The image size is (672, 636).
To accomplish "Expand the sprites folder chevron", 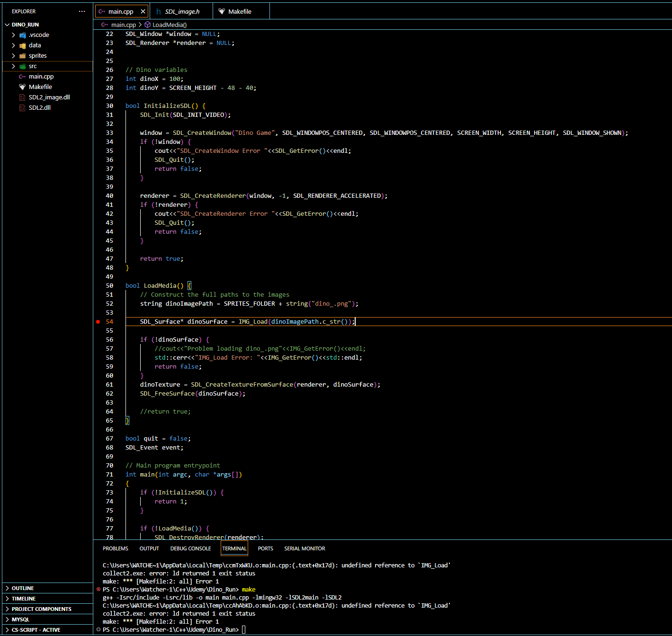I will tap(13, 56).
